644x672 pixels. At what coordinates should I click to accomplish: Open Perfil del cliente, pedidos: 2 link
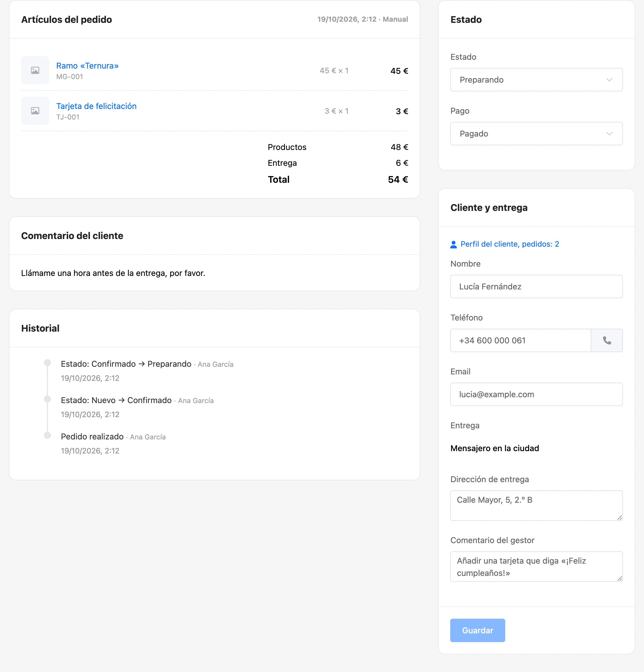coord(510,244)
